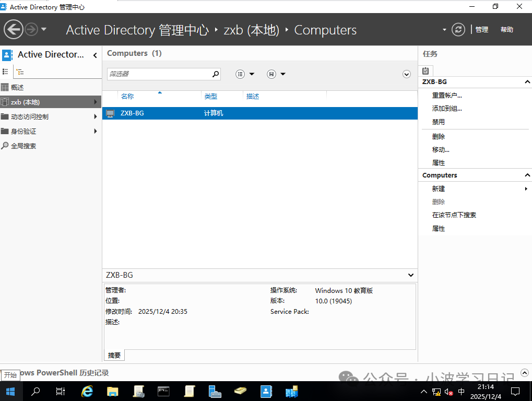Click the back navigation arrow
This screenshot has width=532, height=401.
(13, 29)
